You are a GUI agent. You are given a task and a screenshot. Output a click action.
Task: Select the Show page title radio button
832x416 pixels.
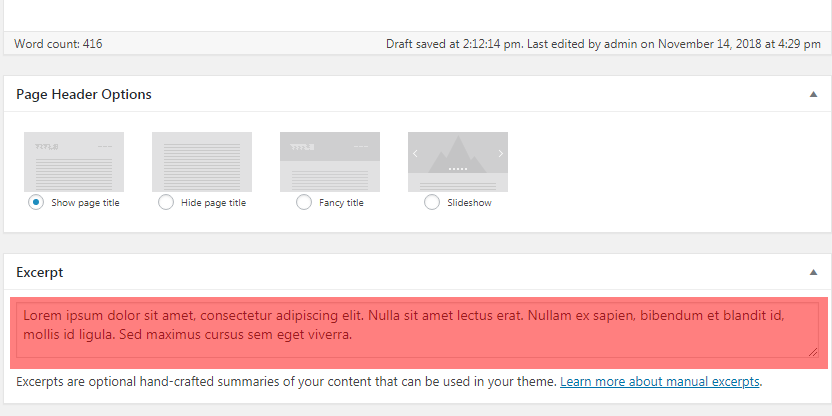click(x=36, y=202)
